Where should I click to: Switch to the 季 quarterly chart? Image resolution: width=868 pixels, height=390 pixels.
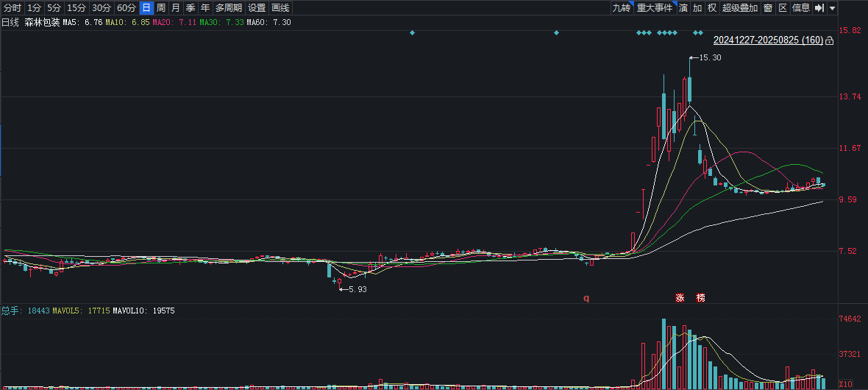tap(191, 8)
